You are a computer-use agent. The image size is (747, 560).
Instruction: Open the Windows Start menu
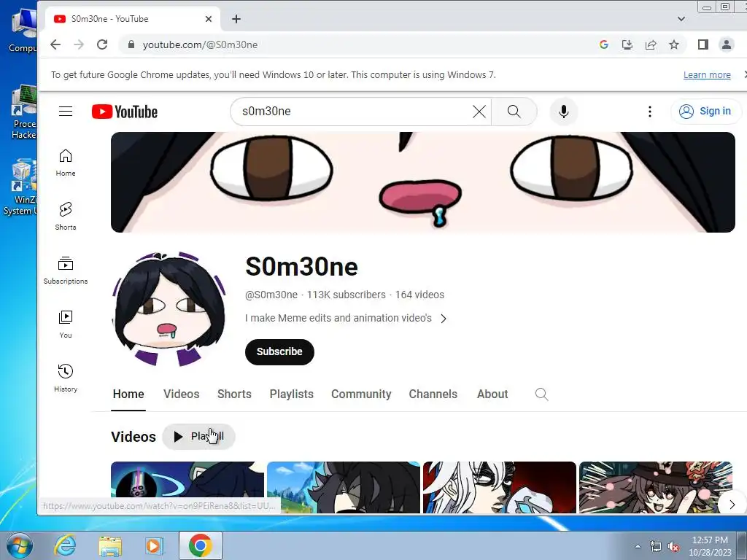[x=20, y=545]
